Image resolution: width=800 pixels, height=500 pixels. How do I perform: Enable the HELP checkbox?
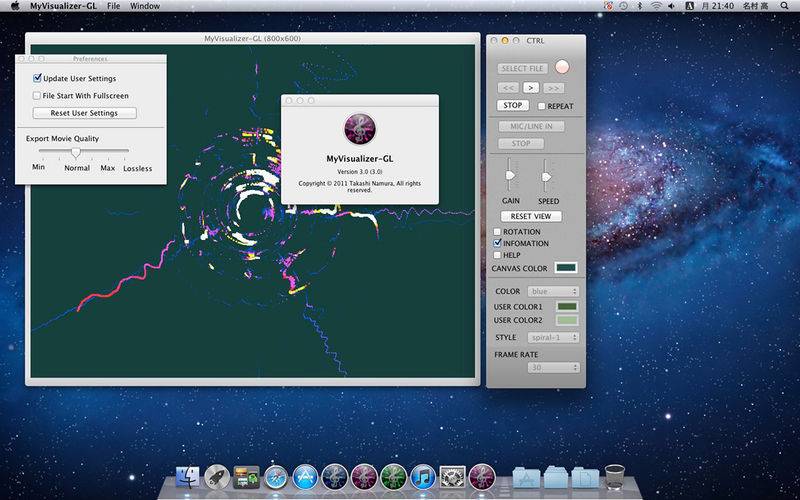497,255
